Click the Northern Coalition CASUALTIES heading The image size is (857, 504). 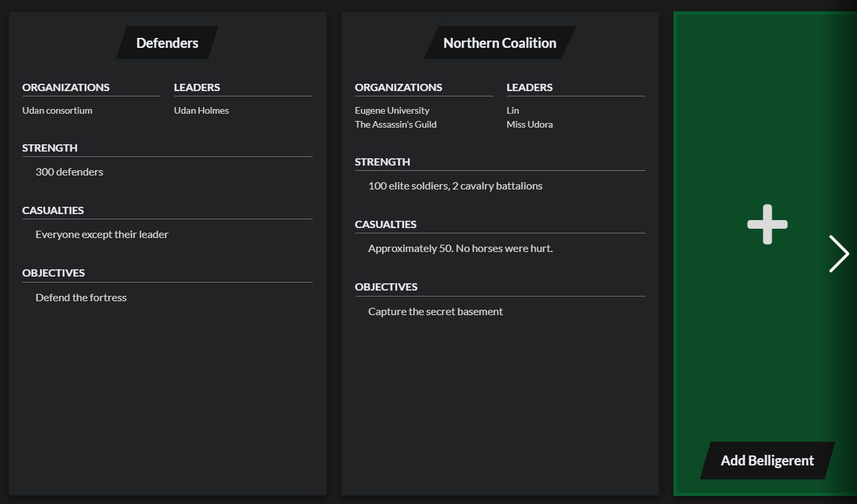[386, 224]
